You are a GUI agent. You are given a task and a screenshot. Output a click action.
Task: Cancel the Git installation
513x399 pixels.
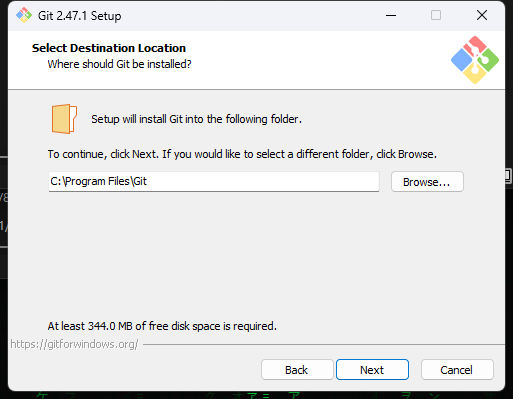click(x=457, y=370)
